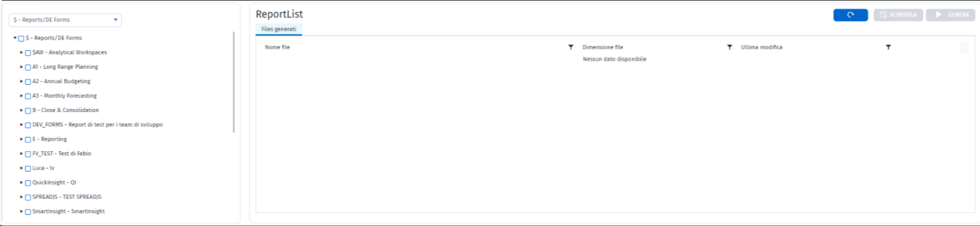Enable the root $ - Reports/DE Forms checkbox

click(21, 38)
